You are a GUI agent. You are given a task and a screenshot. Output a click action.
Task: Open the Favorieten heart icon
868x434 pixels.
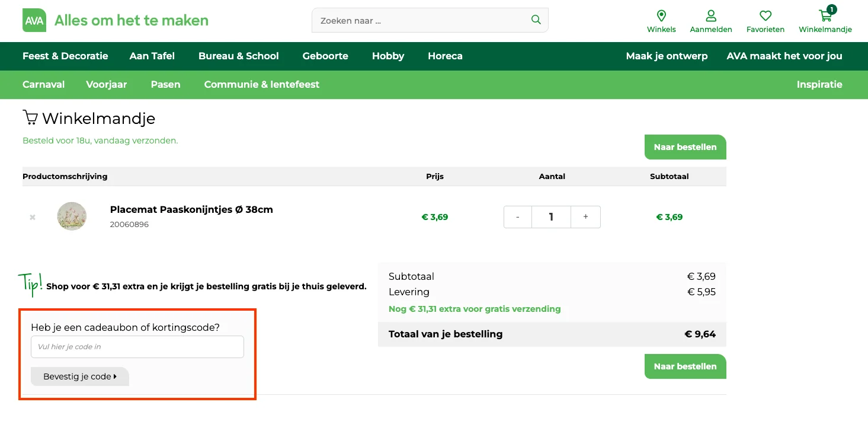point(765,16)
